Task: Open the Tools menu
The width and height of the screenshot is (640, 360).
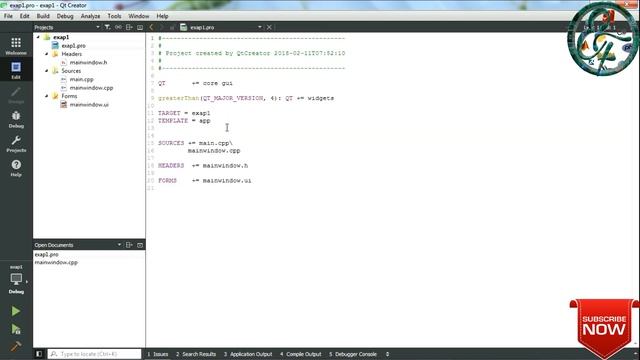Action: tap(114, 16)
